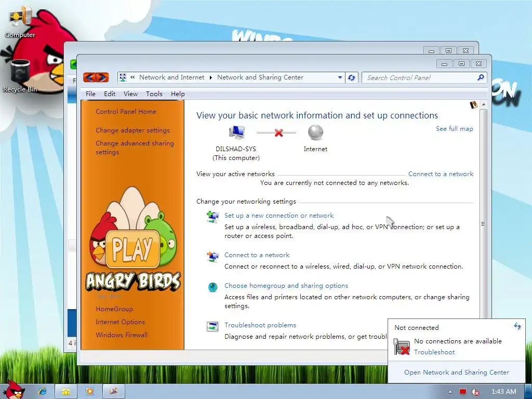Click the red network tray icon

point(463,392)
